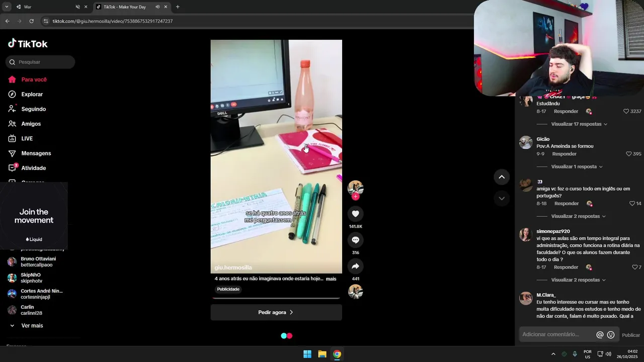Expand Visualizar 17 respostas
The height and width of the screenshot is (362, 644).
point(579,124)
